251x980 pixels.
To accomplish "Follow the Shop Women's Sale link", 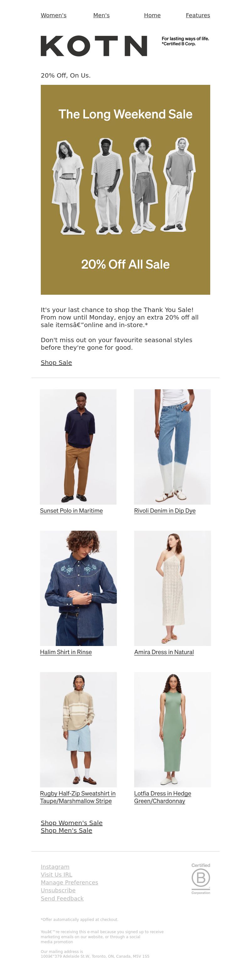I will coord(72,823).
